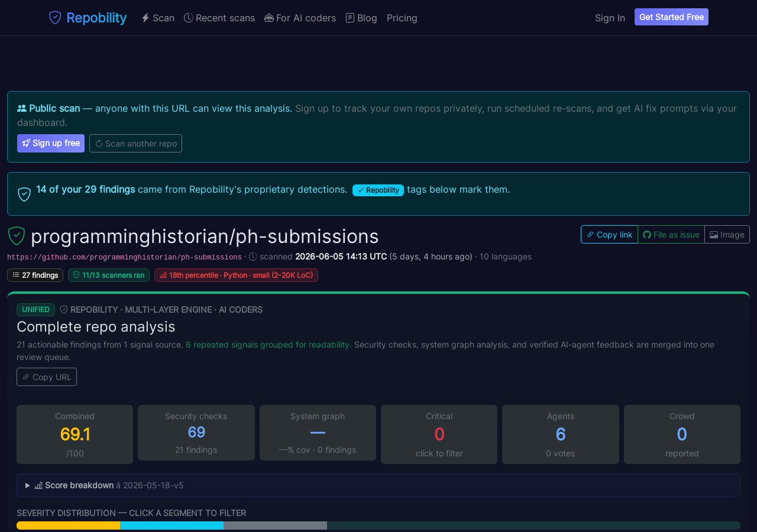Expand the Score breakdown section

[x=378, y=485]
